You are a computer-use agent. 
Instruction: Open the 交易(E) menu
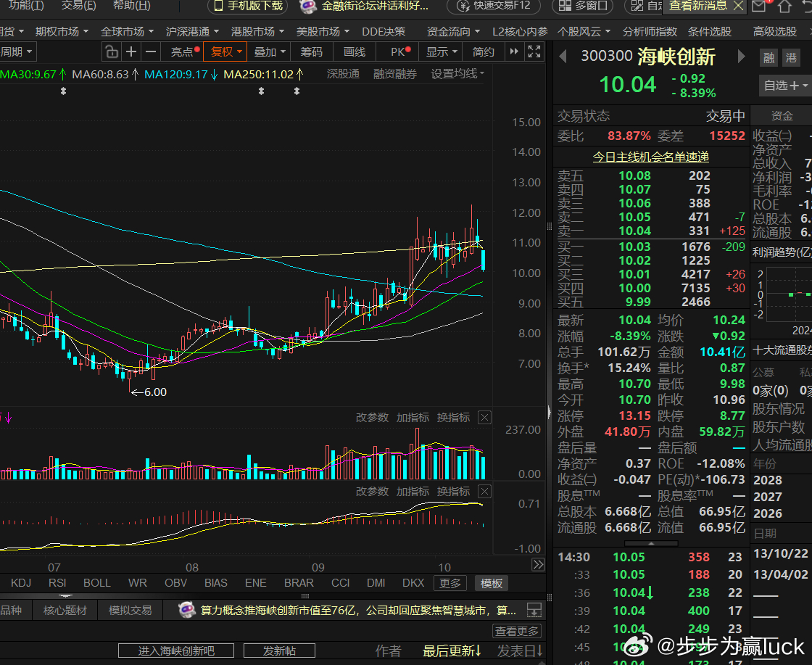(x=79, y=6)
